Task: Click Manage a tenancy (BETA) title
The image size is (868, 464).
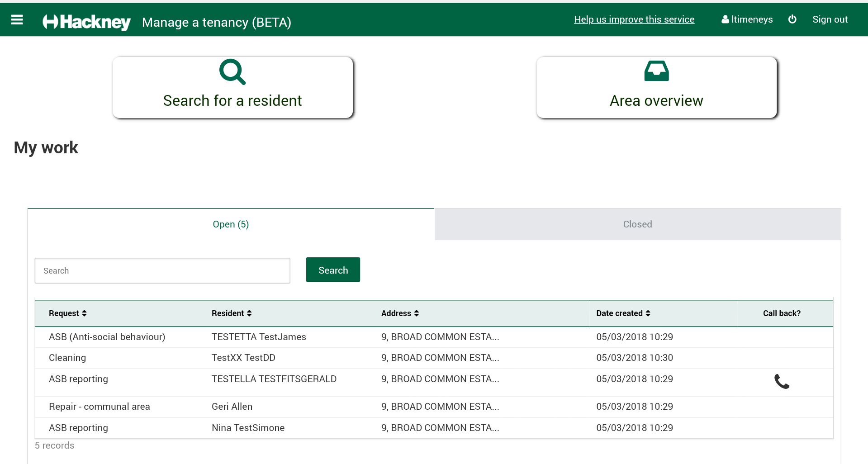Action: coord(217,22)
